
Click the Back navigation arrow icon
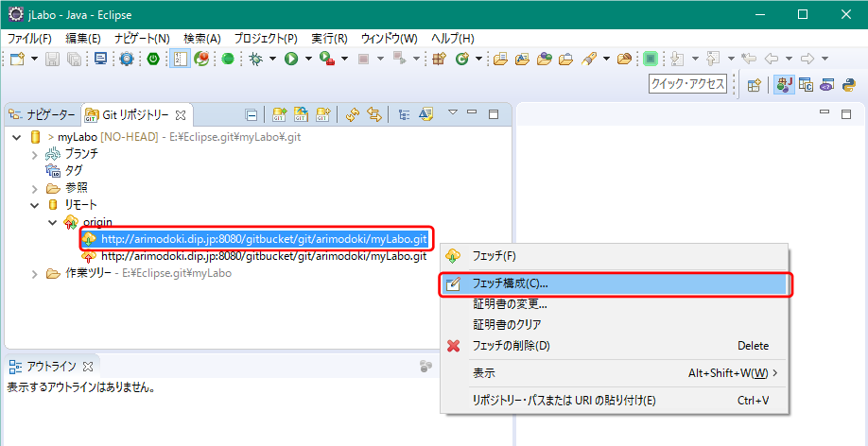pyautogui.click(x=771, y=59)
